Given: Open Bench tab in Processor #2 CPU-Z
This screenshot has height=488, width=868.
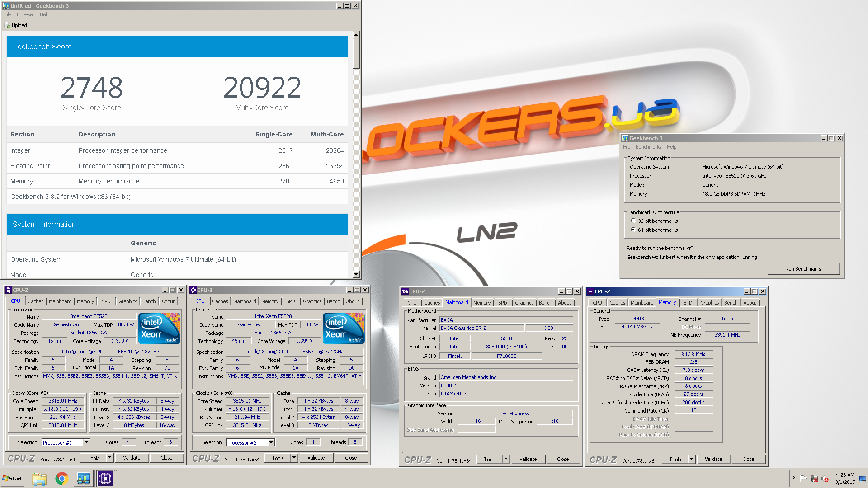Looking at the screenshot, I should pyautogui.click(x=333, y=301).
